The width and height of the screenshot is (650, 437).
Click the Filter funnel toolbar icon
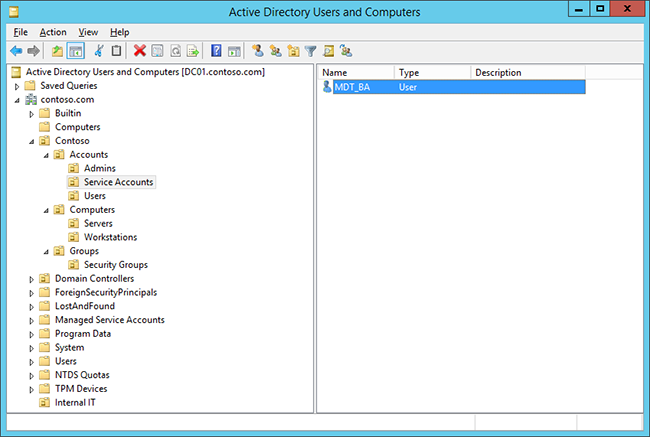coord(310,50)
